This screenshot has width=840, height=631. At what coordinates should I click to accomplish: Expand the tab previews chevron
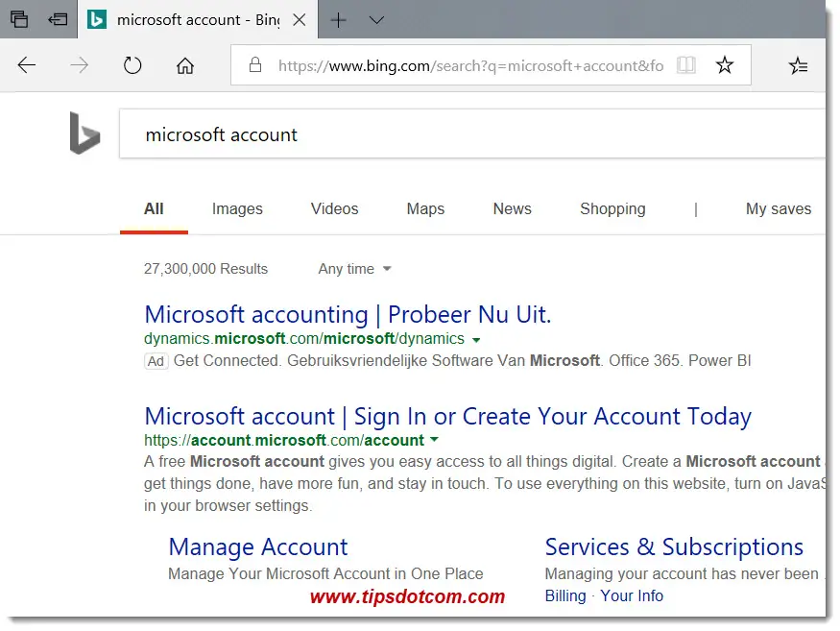[x=376, y=20]
